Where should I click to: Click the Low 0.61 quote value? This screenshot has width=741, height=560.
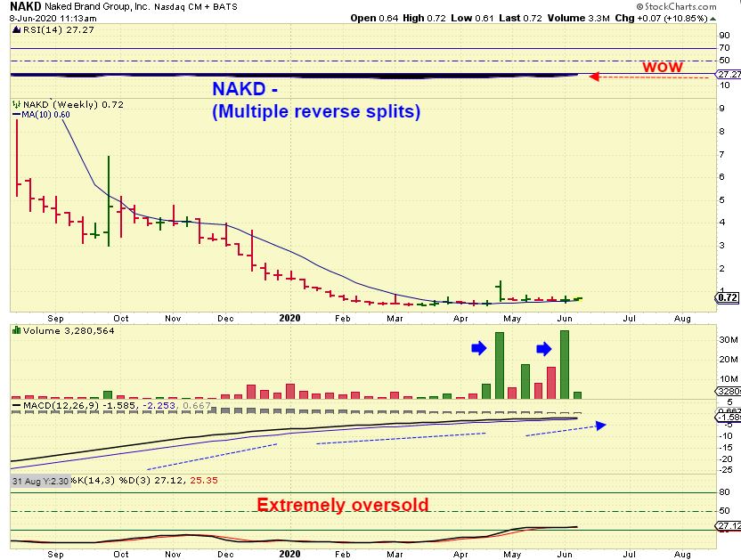[472, 18]
